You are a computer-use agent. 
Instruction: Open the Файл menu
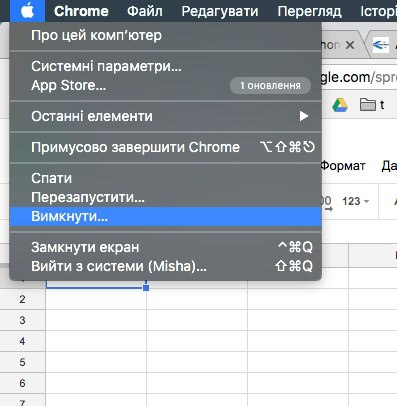pyautogui.click(x=145, y=11)
